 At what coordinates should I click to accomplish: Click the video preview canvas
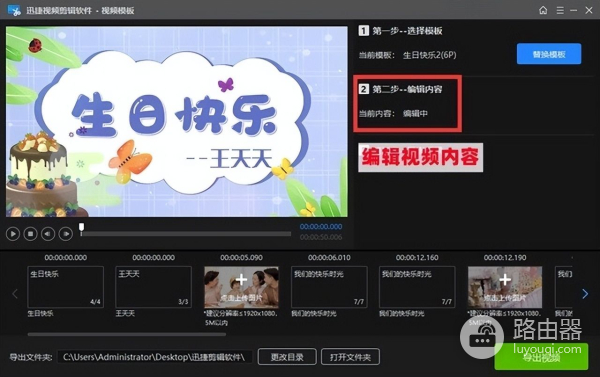pyautogui.click(x=177, y=122)
